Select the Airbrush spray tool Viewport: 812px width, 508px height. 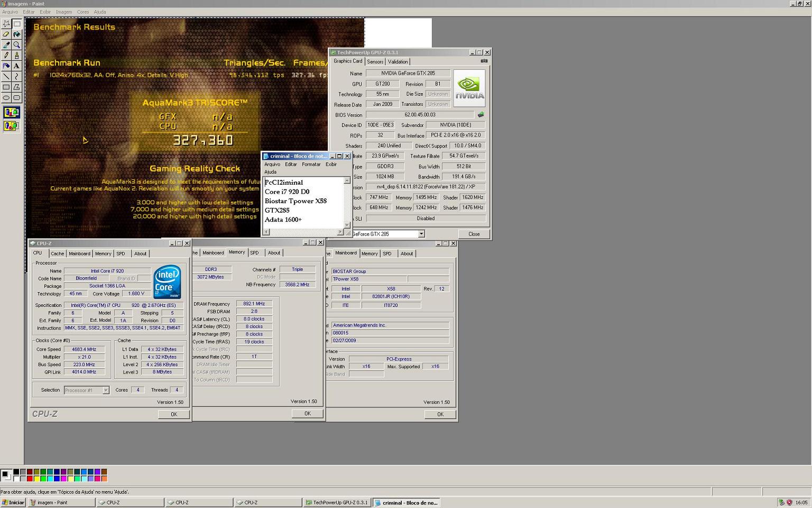[6, 66]
